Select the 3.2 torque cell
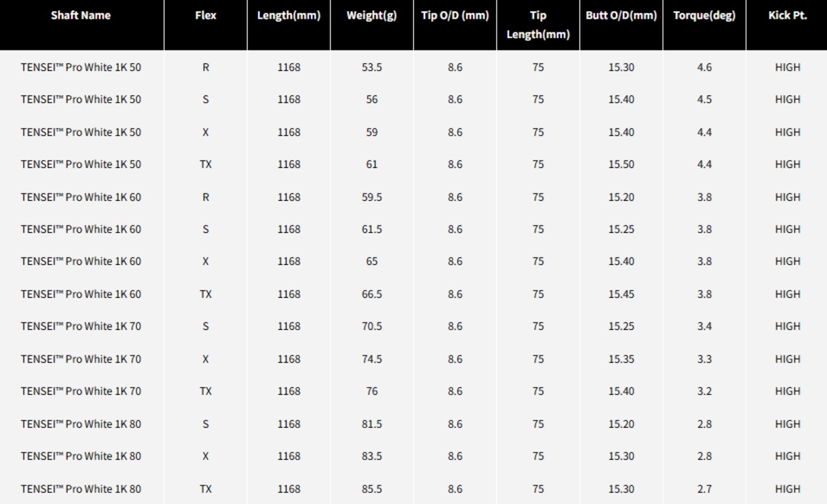 click(704, 391)
